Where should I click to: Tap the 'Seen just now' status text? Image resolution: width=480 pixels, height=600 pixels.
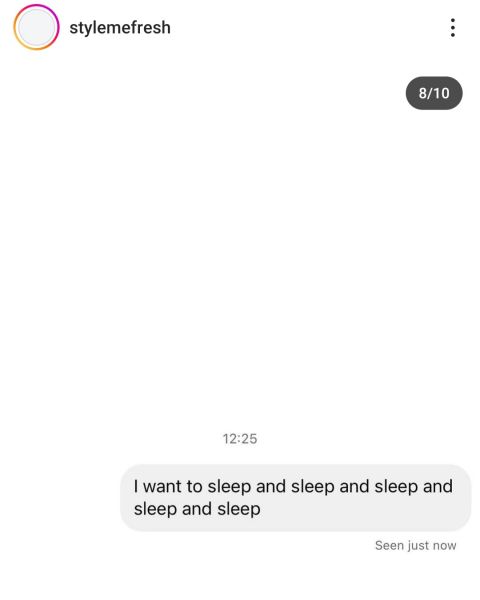click(x=416, y=545)
